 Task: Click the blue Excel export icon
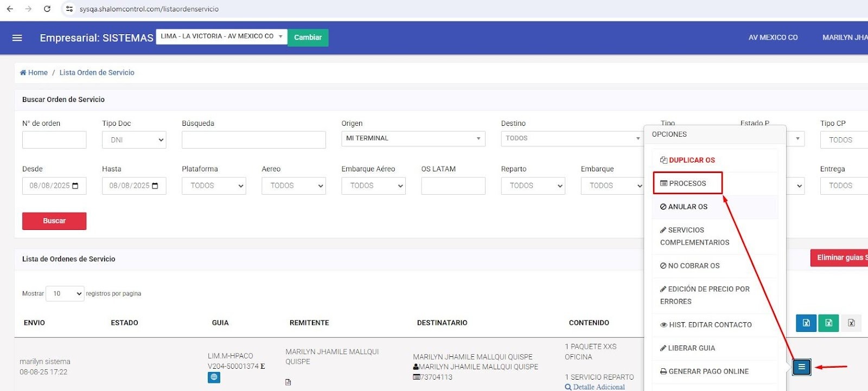[806, 323]
